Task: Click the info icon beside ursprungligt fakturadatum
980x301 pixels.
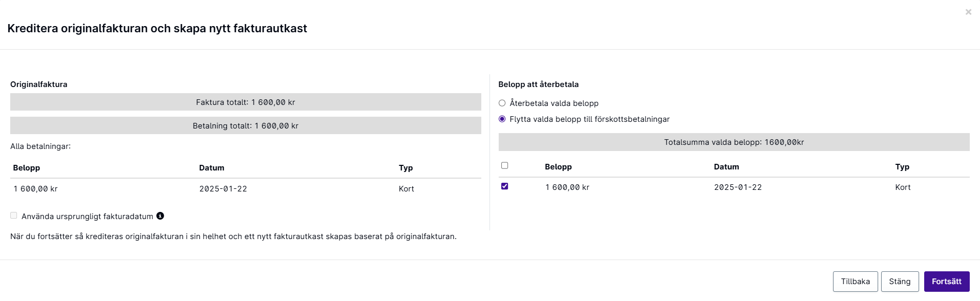Action: [160, 216]
